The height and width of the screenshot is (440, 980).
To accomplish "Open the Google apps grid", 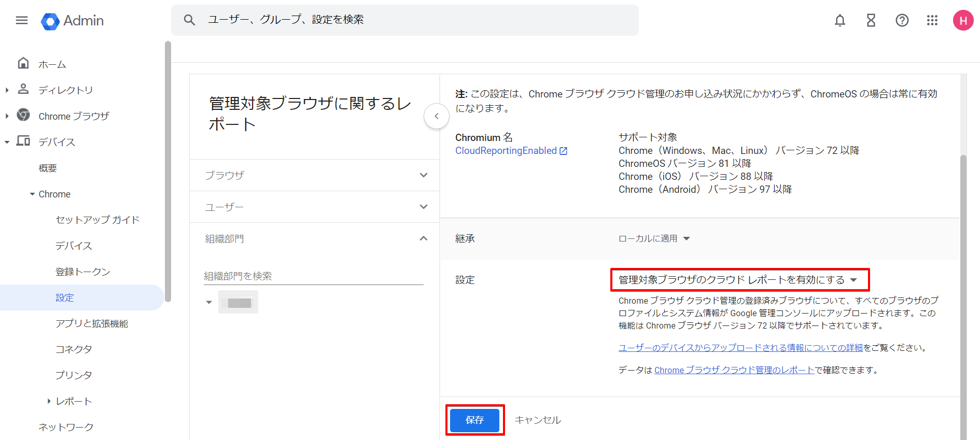I will click(x=932, y=20).
